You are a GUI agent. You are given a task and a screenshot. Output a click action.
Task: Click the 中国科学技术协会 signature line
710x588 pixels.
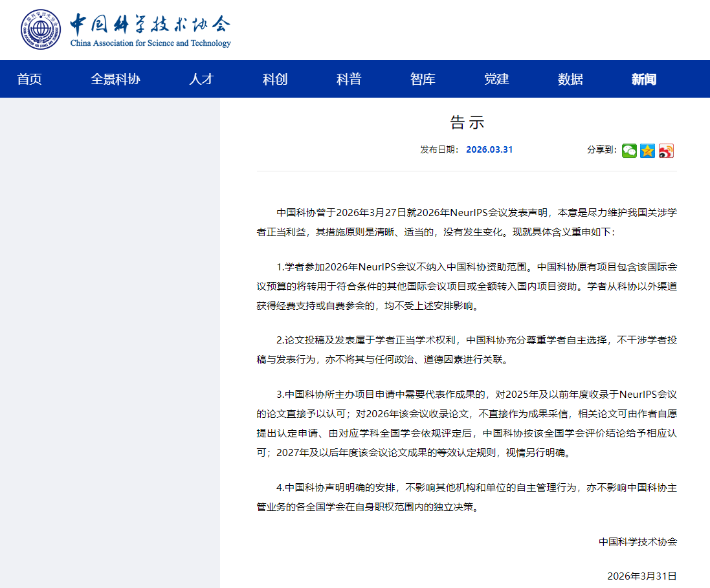(x=638, y=541)
